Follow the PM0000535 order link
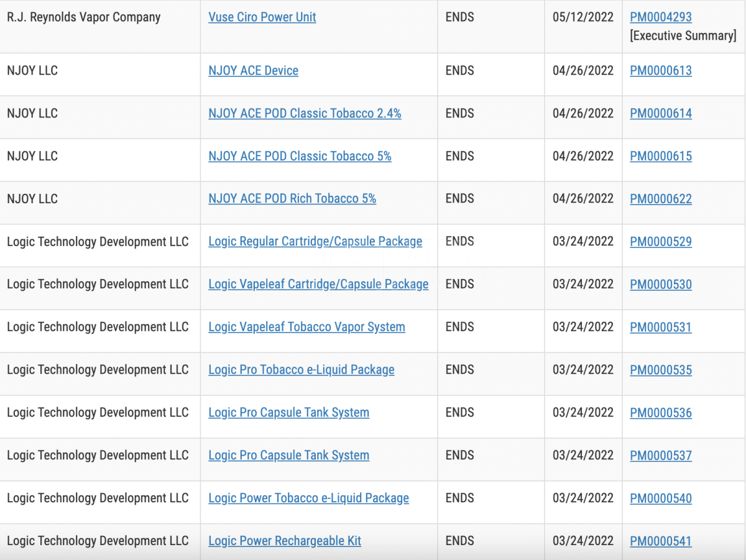The width and height of the screenshot is (746, 560). (x=661, y=370)
